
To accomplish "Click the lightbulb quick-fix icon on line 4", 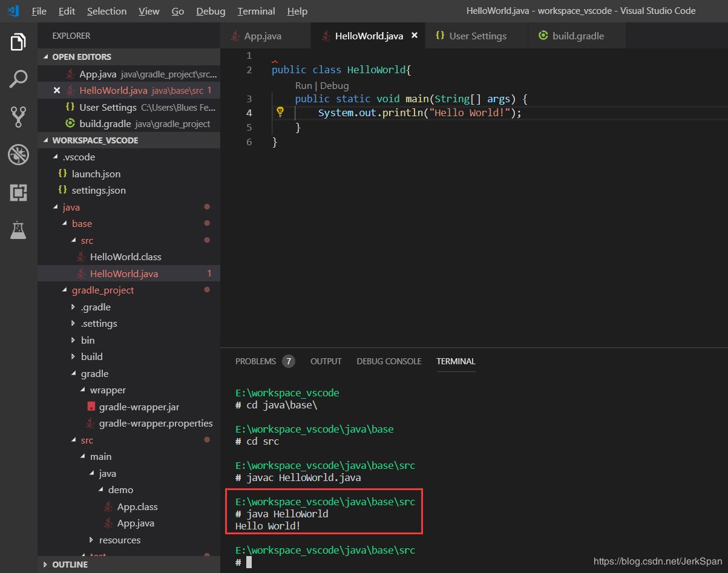I will click(x=280, y=112).
